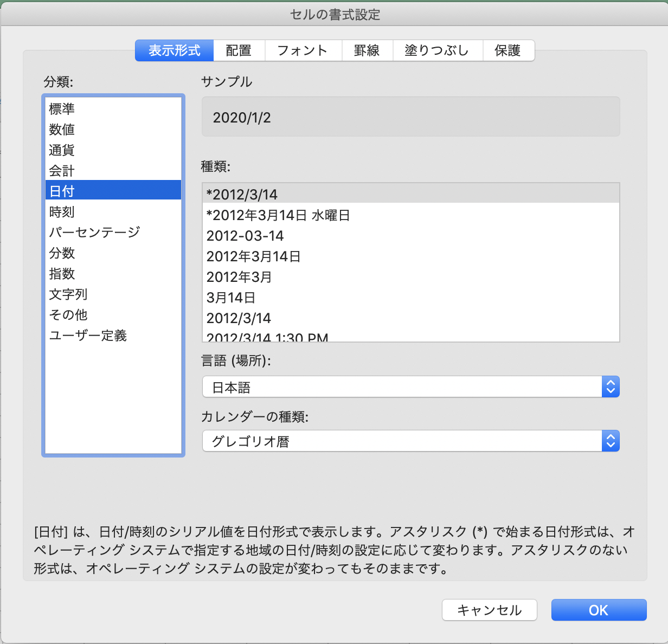Select the 3月14日 date type
Viewport: 668px width, 644px height.
(x=231, y=298)
